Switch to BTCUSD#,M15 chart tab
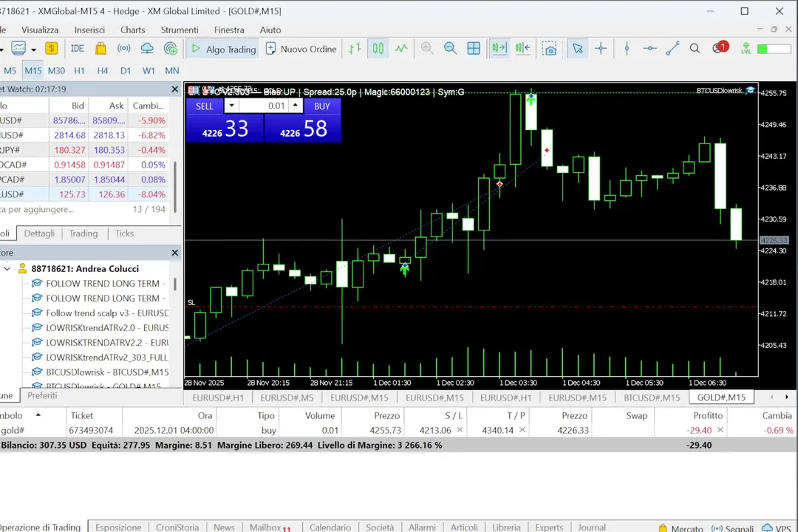This screenshot has height=532, width=798. 652,398
